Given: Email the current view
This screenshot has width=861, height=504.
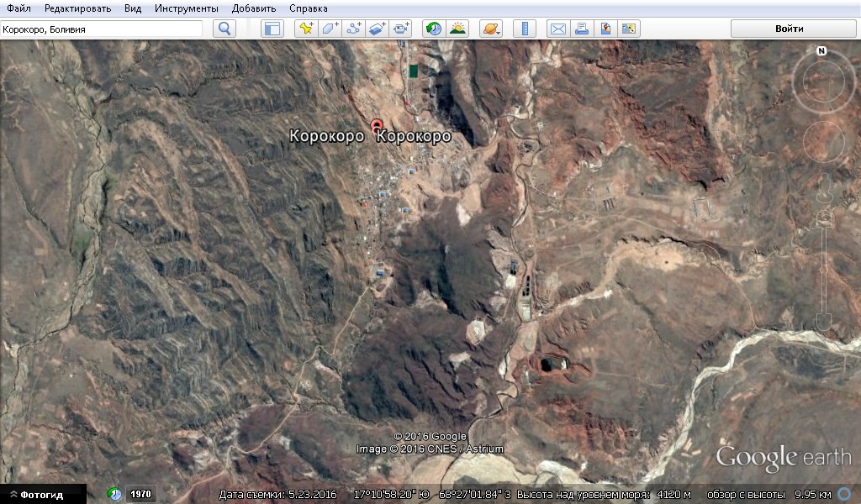Looking at the screenshot, I should [558, 29].
